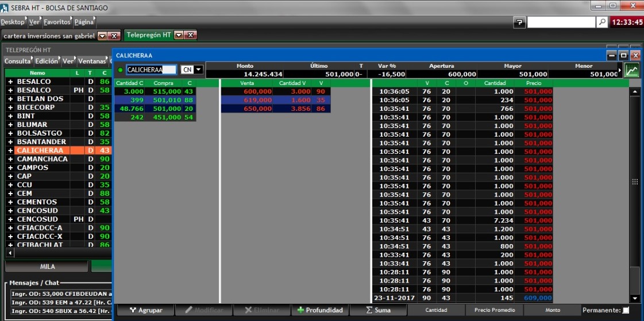Expand the CCU row

[11, 185]
